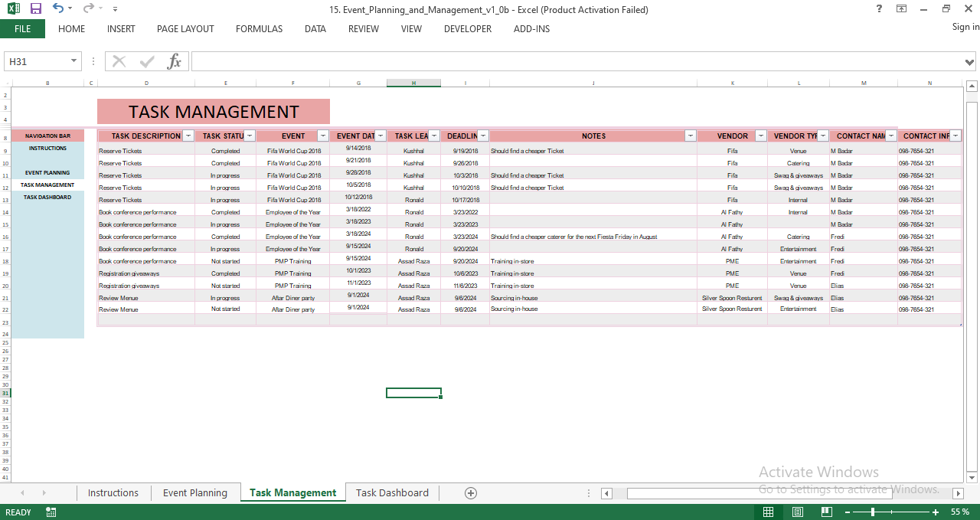
Task: Open Ribbon Display Options icon
Action: tap(902, 9)
